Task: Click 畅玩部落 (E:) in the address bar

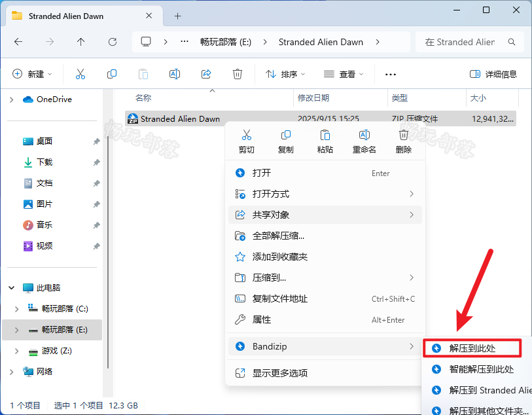Action: tap(226, 42)
